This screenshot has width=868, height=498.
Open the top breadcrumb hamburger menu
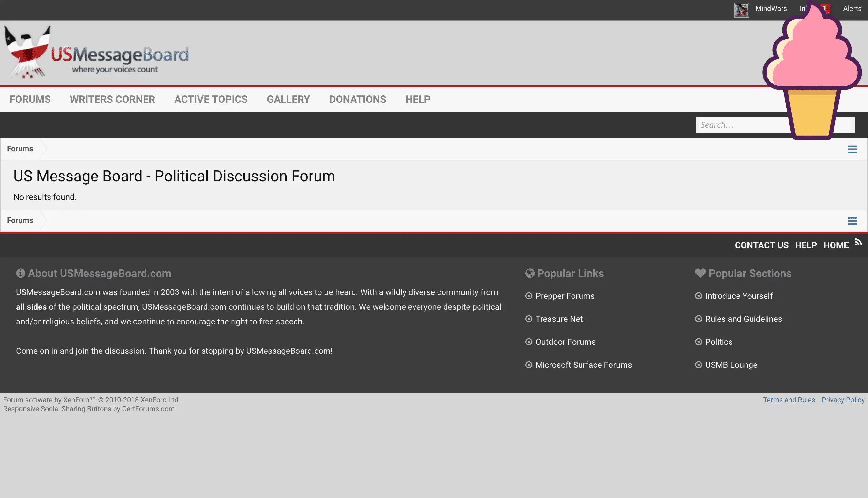[x=852, y=149]
